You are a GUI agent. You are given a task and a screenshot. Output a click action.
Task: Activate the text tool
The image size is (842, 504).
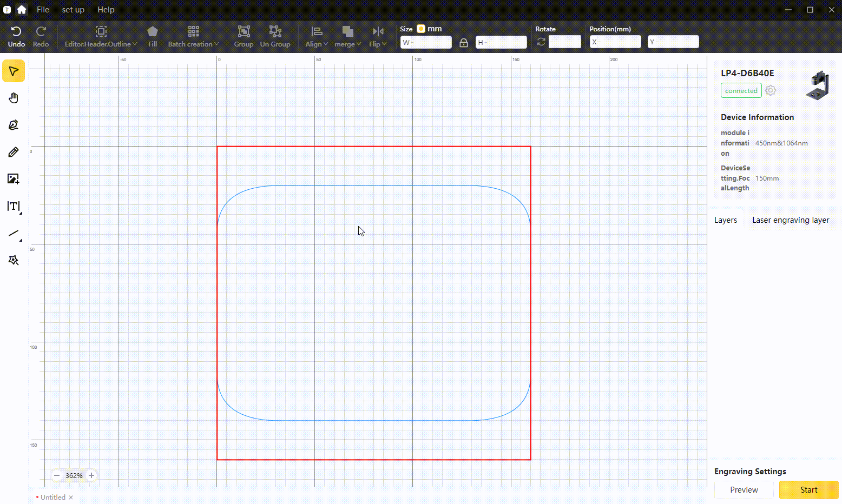point(14,206)
